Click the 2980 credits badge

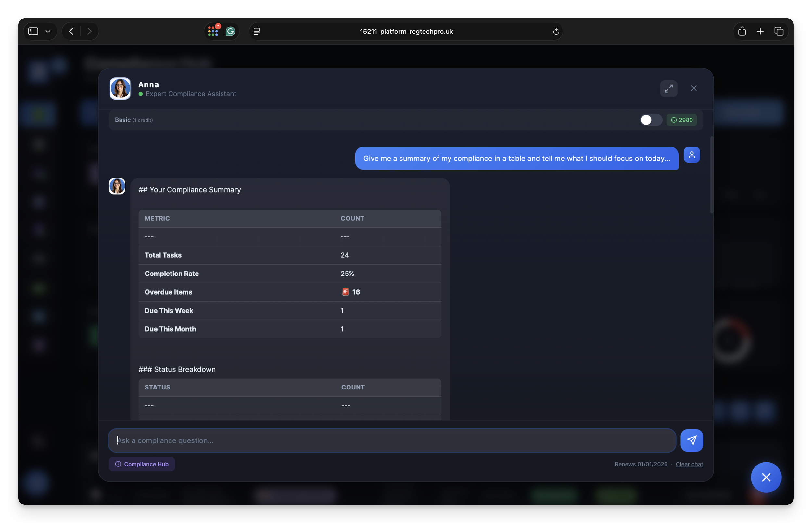[682, 120]
